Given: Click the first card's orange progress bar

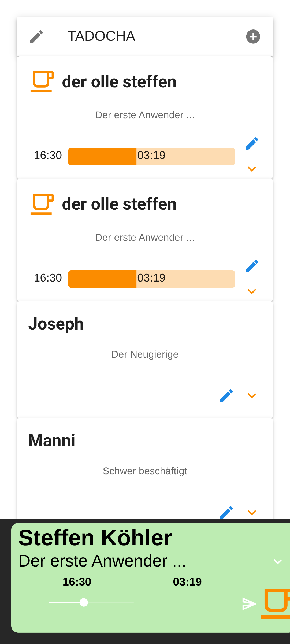Looking at the screenshot, I should (151, 157).
